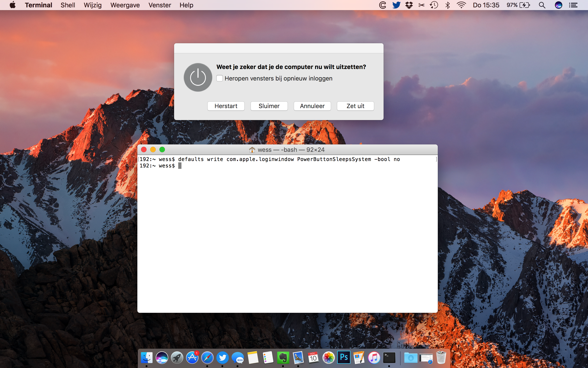Screen dimensions: 588x368
Task: Open Reminders in the Dock
Action: pos(268,358)
